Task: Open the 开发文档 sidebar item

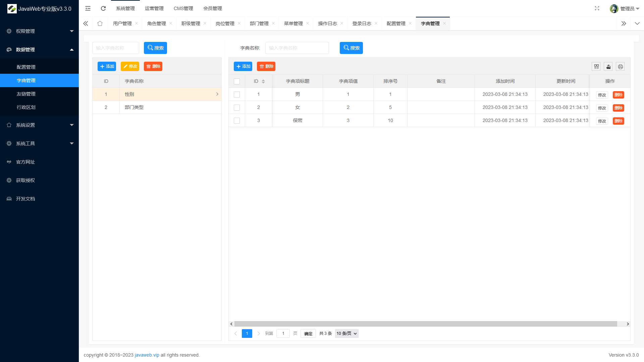Action: tap(39, 198)
